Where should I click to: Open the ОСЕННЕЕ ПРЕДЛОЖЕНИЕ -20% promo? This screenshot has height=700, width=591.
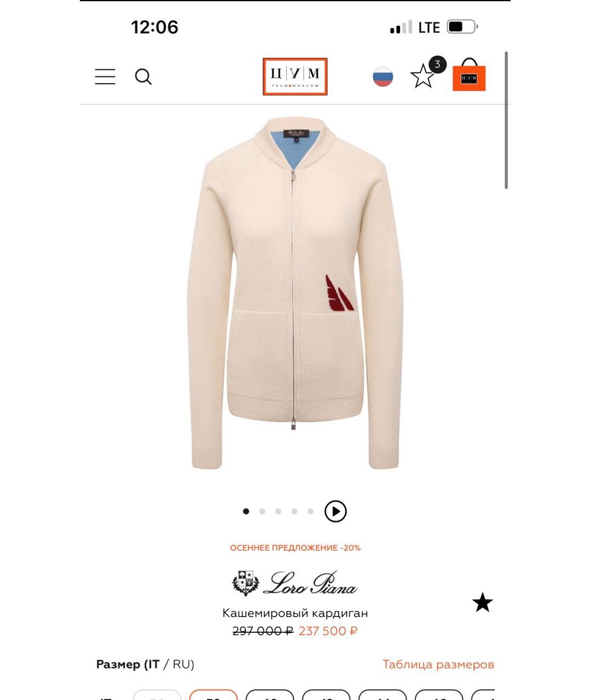tap(296, 547)
